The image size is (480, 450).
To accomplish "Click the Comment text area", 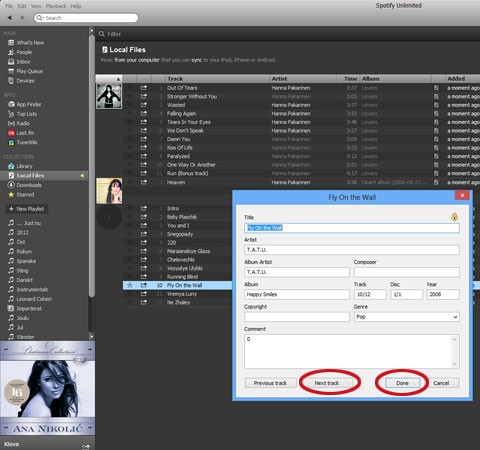I will pos(352,351).
